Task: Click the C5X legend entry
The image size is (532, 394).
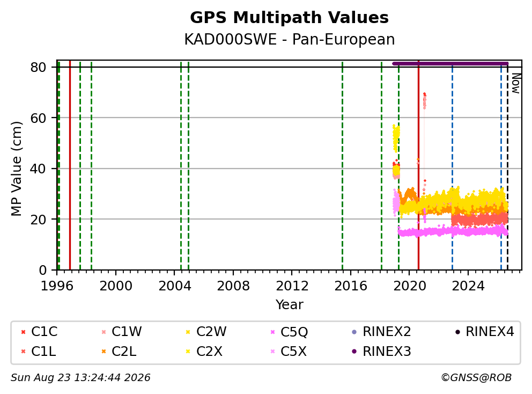Action: [x=289, y=352]
